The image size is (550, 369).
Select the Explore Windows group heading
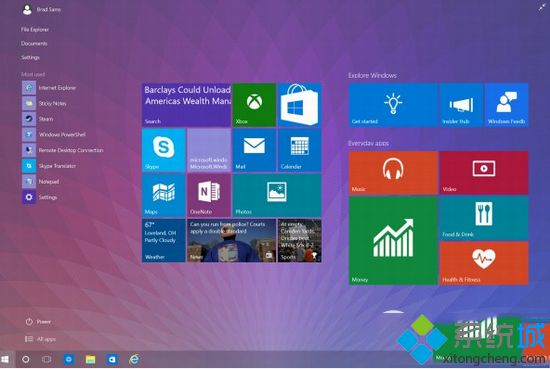coord(372,75)
